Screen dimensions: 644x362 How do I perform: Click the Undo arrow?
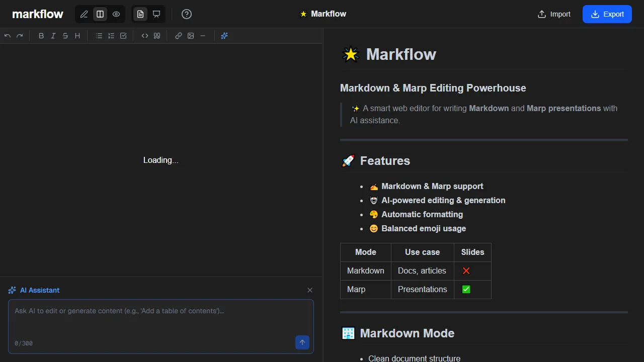pyautogui.click(x=7, y=36)
